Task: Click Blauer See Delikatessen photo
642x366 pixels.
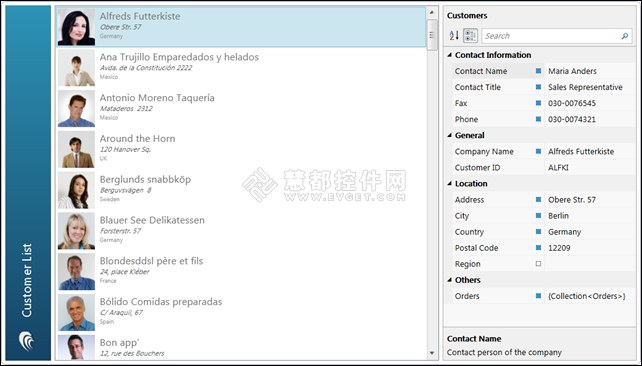Action: coord(76,231)
